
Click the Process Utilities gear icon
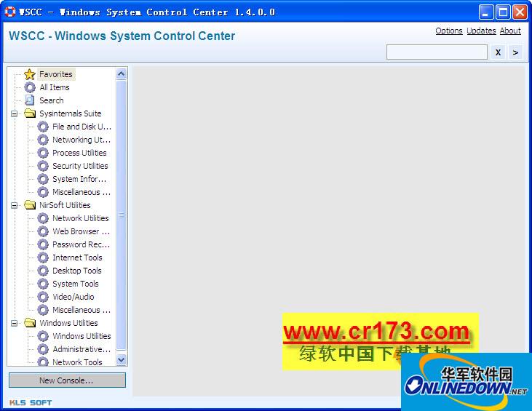pyautogui.click(x=43, y=153)
